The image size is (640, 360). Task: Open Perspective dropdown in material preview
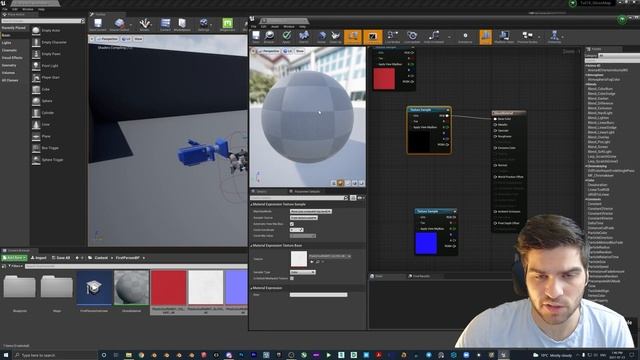click(x=269, y=51)
